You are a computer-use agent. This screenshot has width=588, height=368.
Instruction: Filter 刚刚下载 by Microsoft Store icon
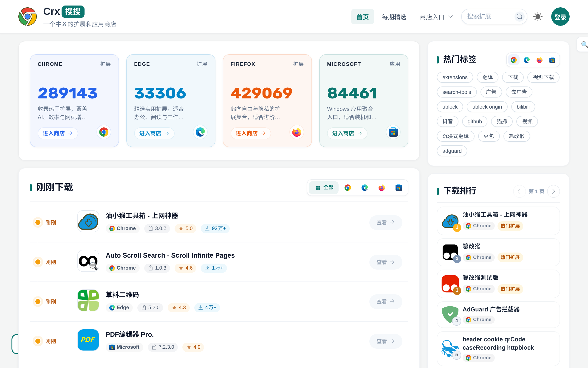tap(399, 188)
